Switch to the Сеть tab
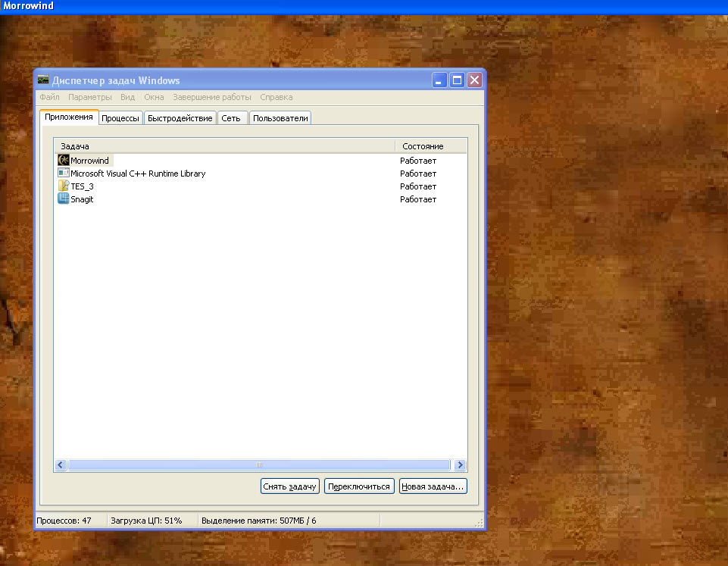Image resolution: width=728 pixels, height=566 pixels. pos(231,118)
